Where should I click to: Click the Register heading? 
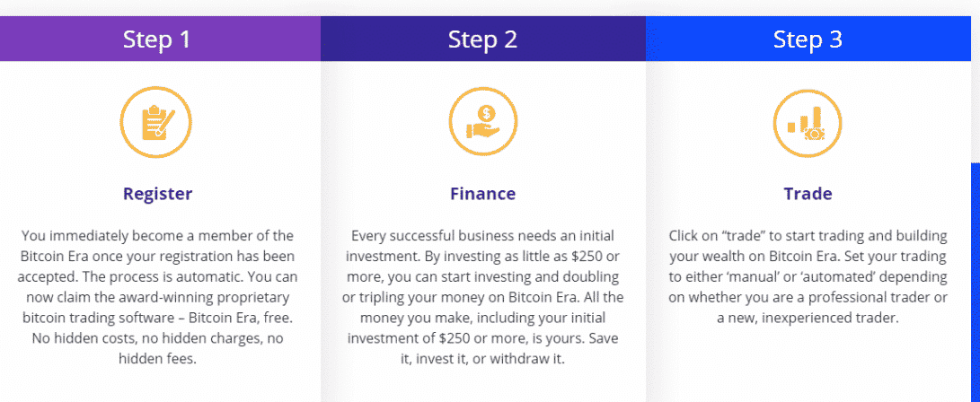tap(157, 193)
